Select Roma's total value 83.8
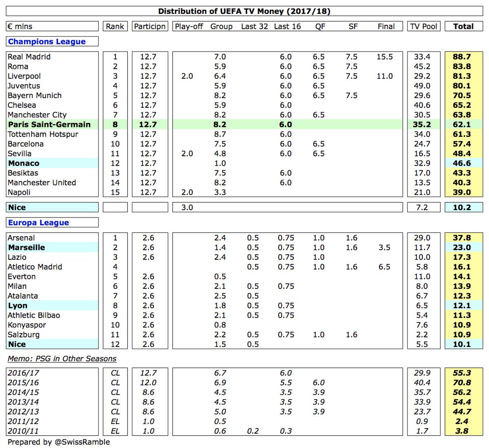489x448 pixels. click(x=462, y=66)
